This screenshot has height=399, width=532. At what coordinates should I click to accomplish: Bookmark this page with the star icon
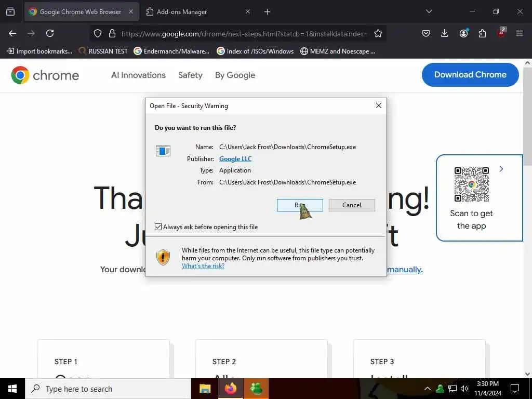(x=378, y=33)
